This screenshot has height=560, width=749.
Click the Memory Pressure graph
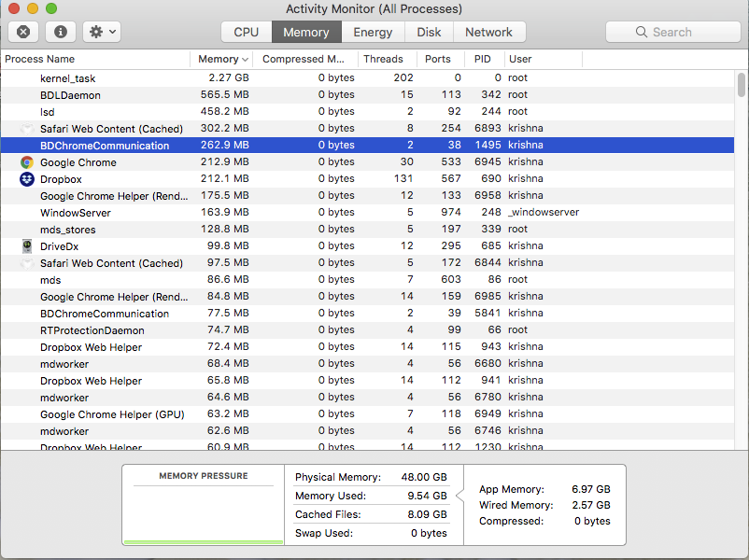click(204, 514)
